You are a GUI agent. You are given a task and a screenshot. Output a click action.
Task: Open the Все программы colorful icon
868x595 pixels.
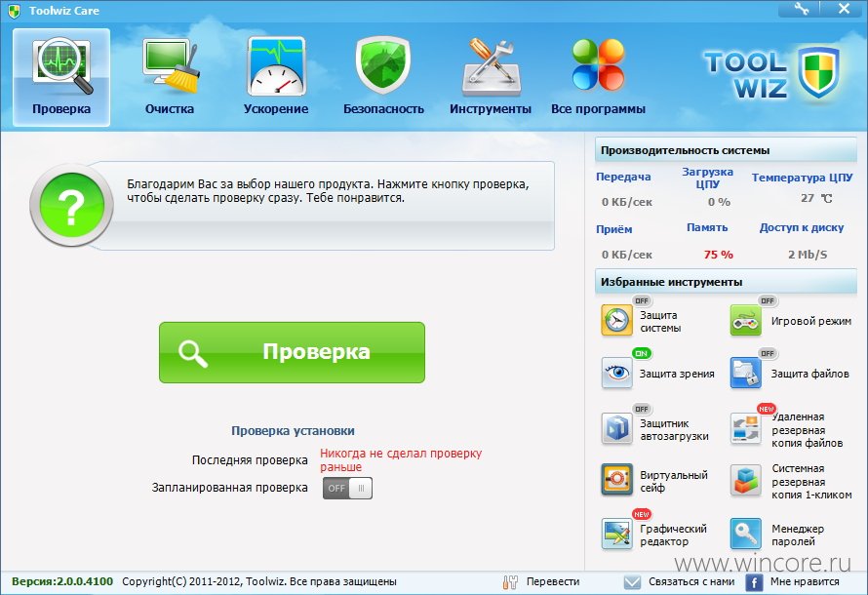pos(598,64)
